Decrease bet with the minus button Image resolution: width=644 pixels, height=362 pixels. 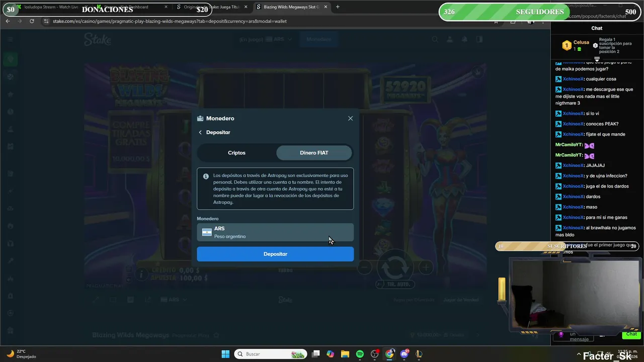coord(365,267)
